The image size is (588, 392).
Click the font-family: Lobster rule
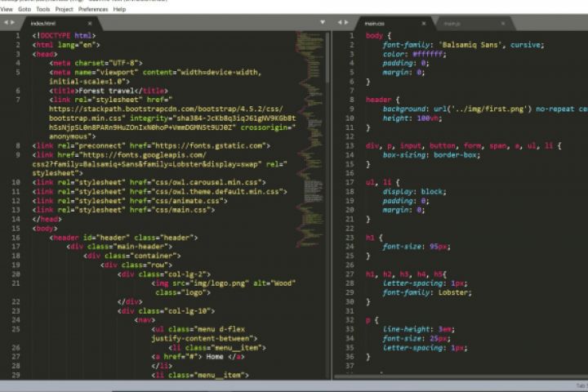point(427,292)
